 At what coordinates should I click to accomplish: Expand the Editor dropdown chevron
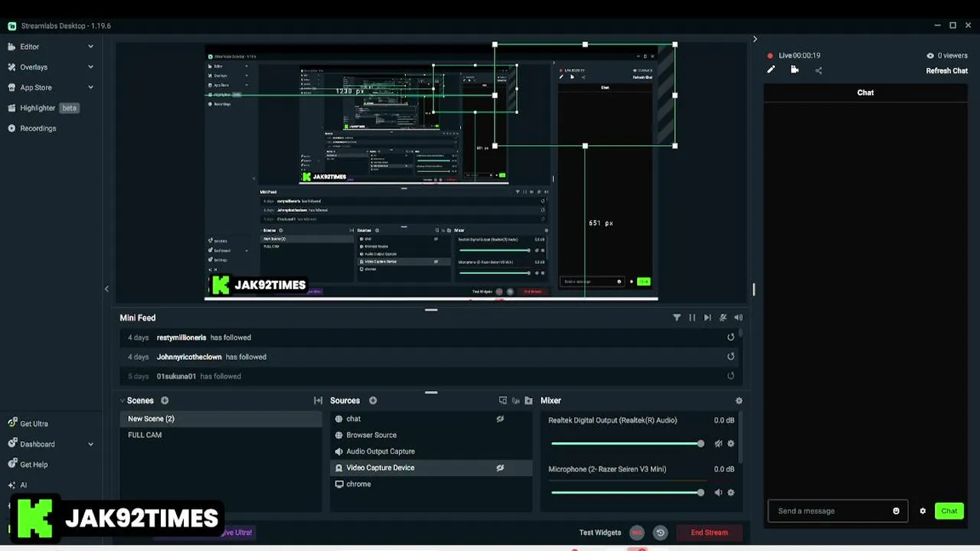(90, 47)
